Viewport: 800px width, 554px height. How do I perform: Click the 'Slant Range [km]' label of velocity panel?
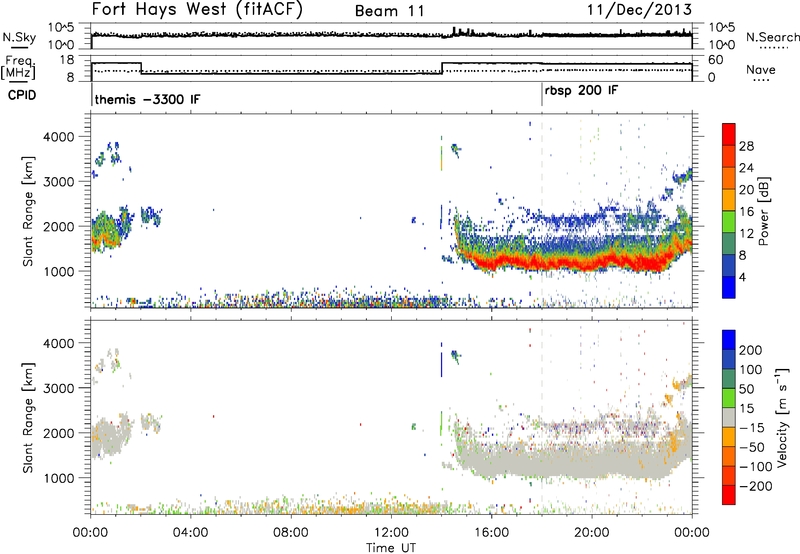click(28, 418)
